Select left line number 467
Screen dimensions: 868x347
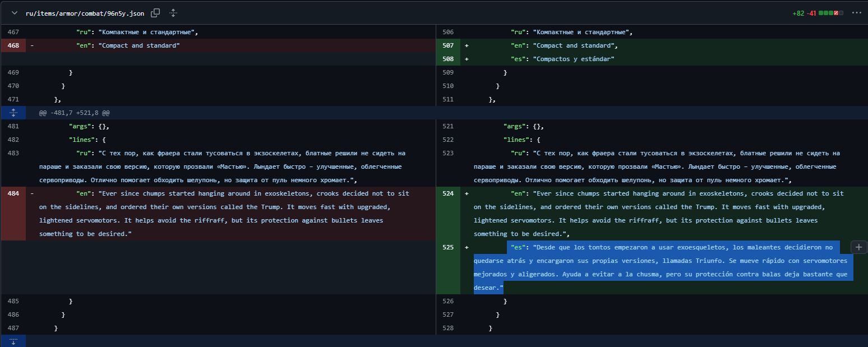[x=13, y=32]
